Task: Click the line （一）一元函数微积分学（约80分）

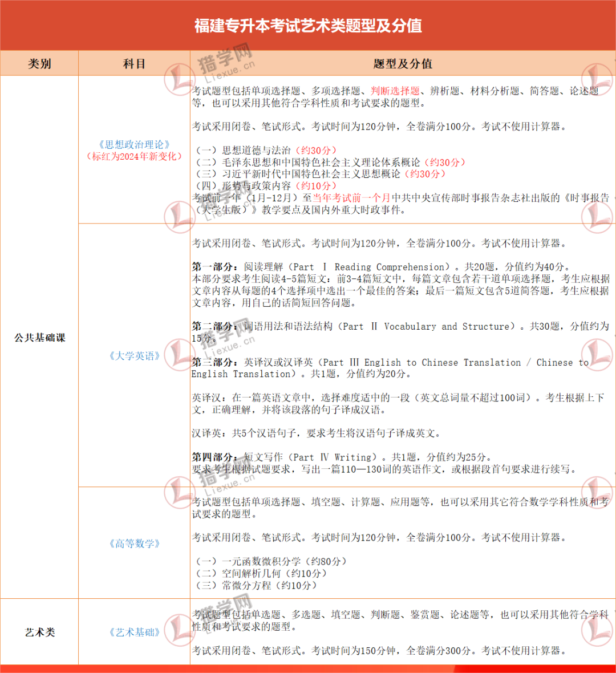Action: 271,561
